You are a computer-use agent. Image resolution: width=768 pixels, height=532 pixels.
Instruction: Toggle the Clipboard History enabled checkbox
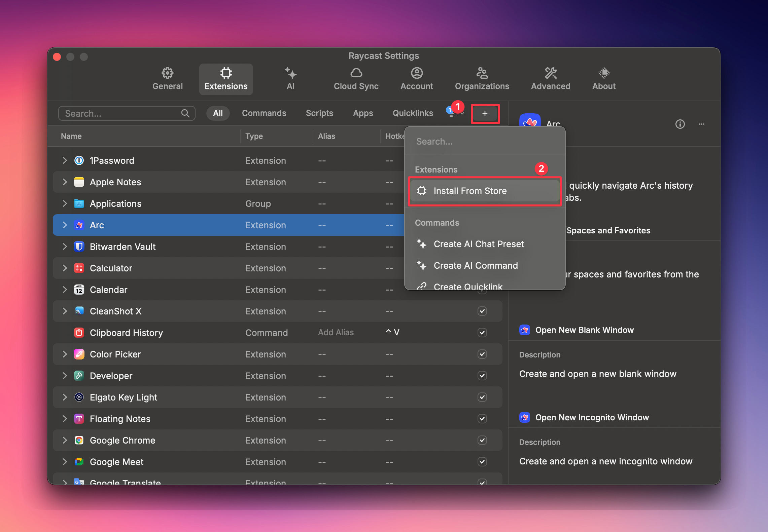[x=482, y=333]
